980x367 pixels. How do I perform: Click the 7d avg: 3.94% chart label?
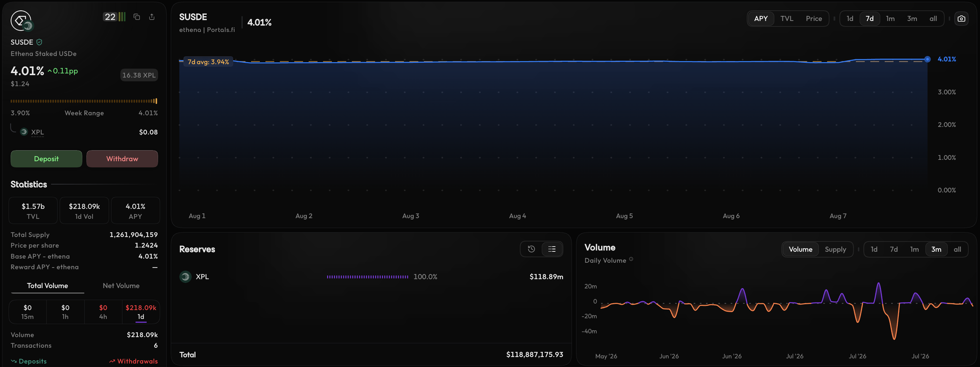point(208,62)
